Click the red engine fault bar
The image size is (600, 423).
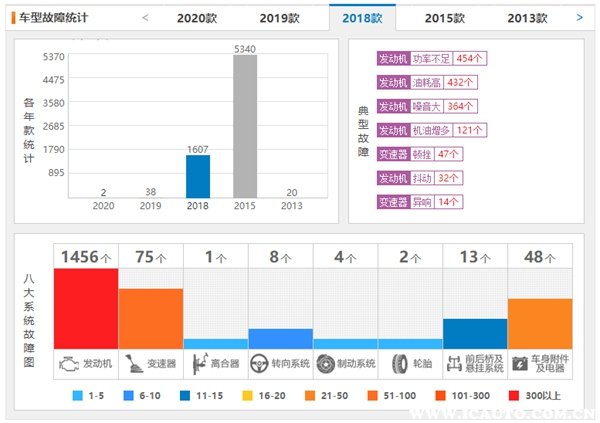click(x=86, y=308)
